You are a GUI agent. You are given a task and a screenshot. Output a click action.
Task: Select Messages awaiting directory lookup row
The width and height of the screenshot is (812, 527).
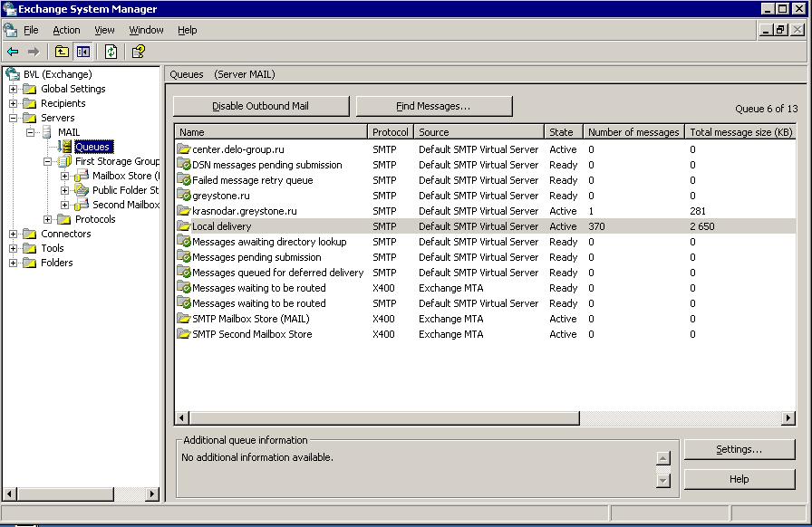coord(485,242)
